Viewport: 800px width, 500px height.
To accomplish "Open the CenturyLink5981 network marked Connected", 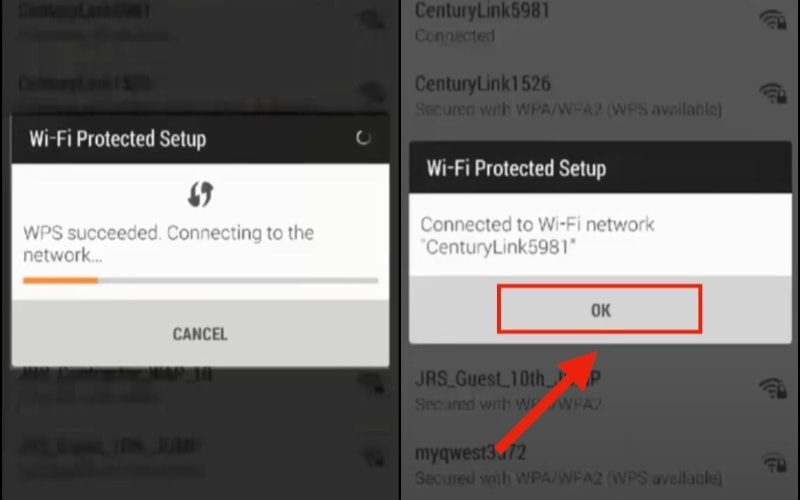I will (x=600, y=22).
